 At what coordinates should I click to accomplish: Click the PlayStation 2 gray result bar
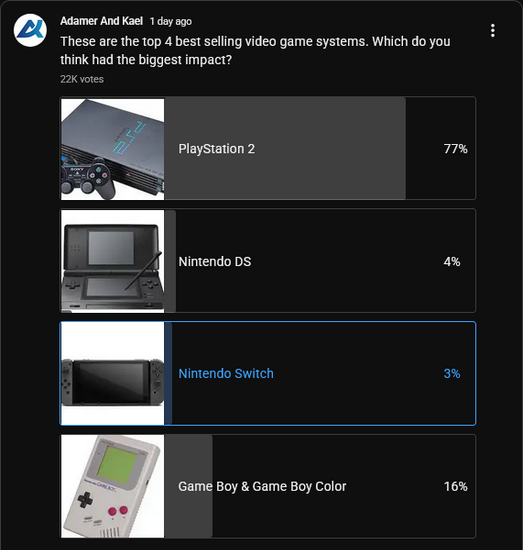(285, 148)
